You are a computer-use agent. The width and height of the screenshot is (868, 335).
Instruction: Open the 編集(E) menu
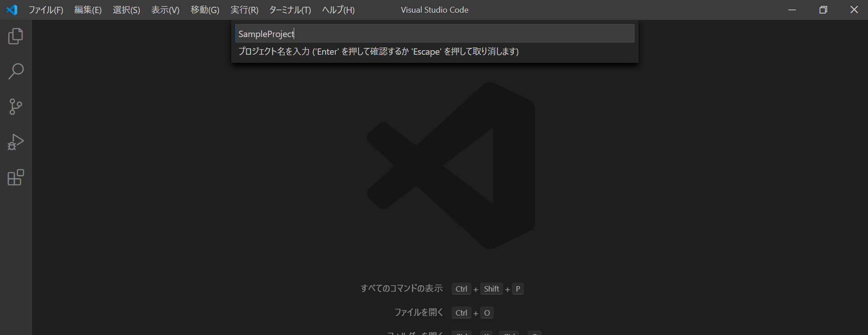point(88,10)
